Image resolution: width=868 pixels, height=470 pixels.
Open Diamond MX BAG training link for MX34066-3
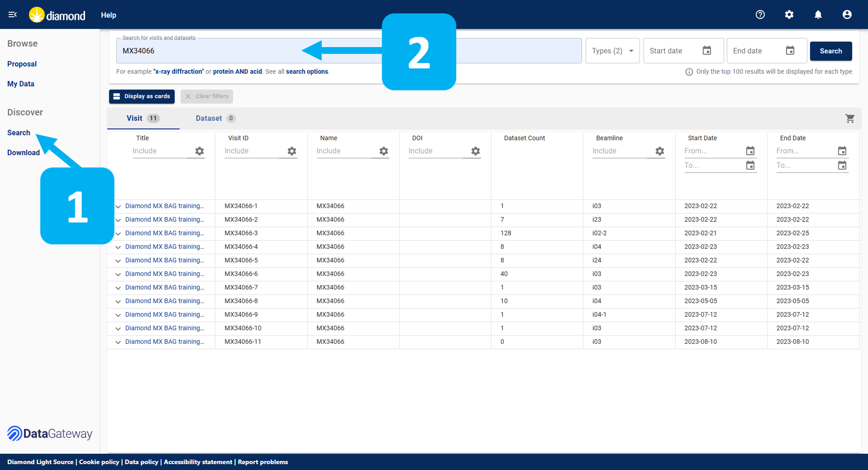(165, 233)
